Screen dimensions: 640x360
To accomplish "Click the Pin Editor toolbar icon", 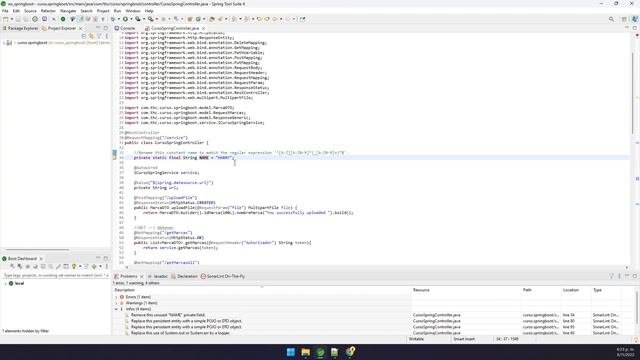I will point(302,19).
